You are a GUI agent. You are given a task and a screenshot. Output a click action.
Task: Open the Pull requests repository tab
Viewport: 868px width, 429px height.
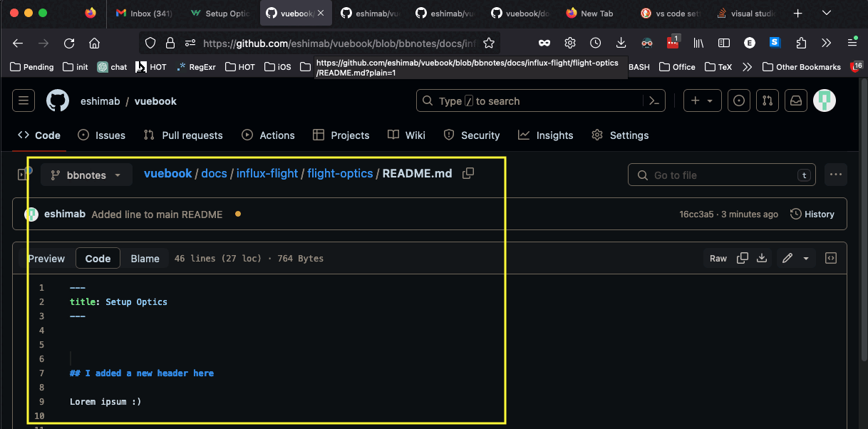183,135
